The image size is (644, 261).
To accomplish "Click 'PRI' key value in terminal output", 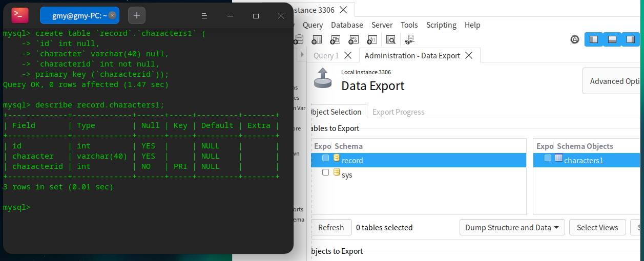I will click(180, 166).
